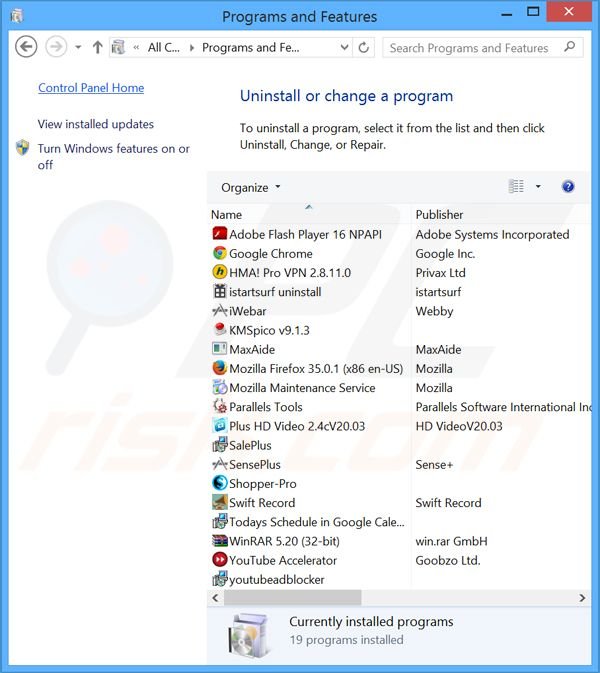The image size is (600, 673).
Task: Go back with the back arrow
Action: point(26,46)
